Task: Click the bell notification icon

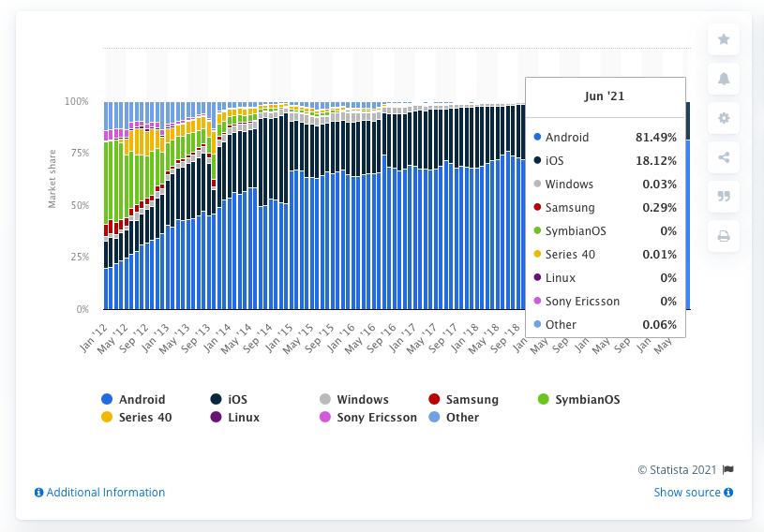Action: coord(724,79)
